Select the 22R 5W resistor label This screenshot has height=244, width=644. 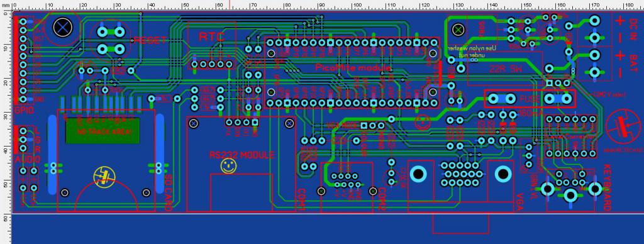point(506,70)
